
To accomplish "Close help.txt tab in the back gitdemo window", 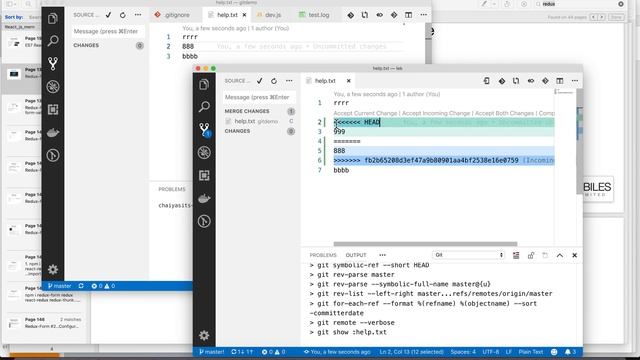I will 244,15.
